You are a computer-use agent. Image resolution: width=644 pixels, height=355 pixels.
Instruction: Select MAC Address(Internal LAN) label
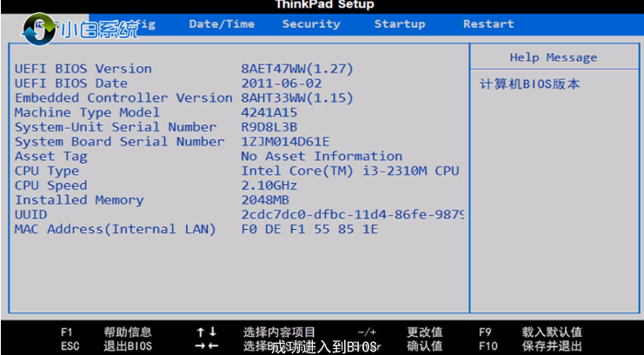coord(115,230)
